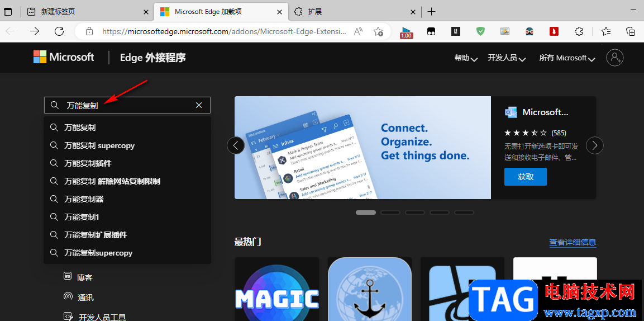Select fifth carousel indicator dot
Image resolution: width=644 pixels, height=321 pixels.
coord(464,213)
